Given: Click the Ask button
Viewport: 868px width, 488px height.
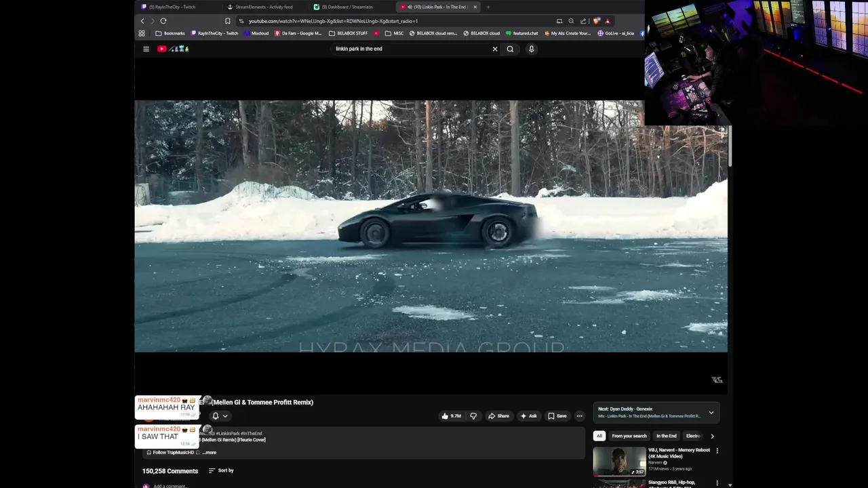Looking at the screenshot, I should 528,416.
